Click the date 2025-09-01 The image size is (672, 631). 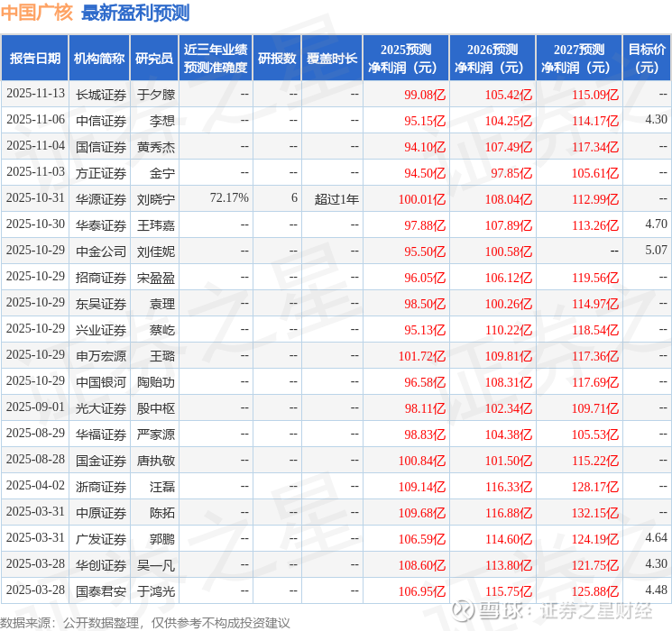[35, 407]
